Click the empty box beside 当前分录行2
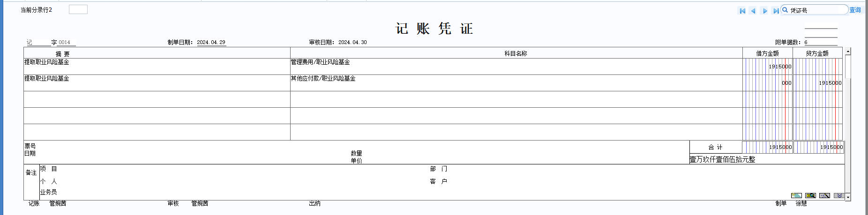The width and height of the screenshot is (868, 215). [78, 9]
